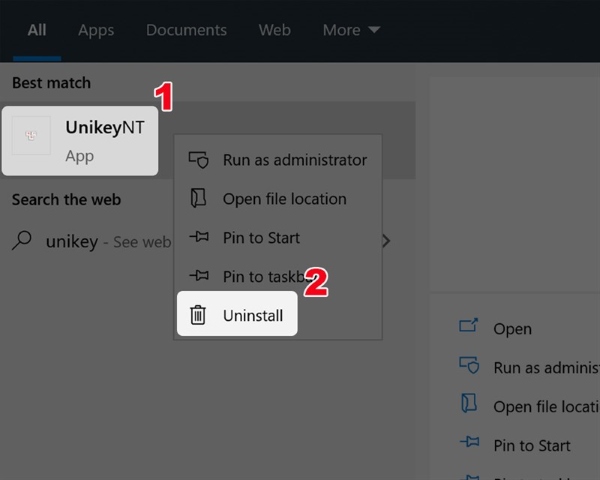Click the right panel's Open file location icon
600x480 pixels.
pos(468,406)
